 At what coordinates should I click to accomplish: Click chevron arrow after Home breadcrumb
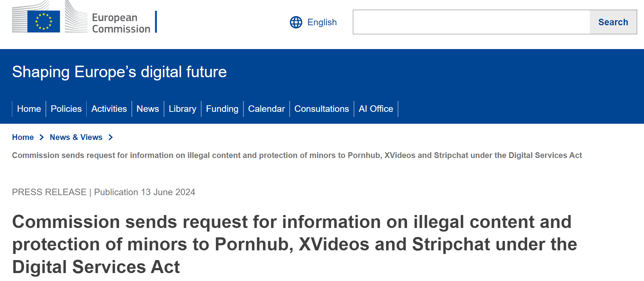pyautogui.click(x=42, y=137)
